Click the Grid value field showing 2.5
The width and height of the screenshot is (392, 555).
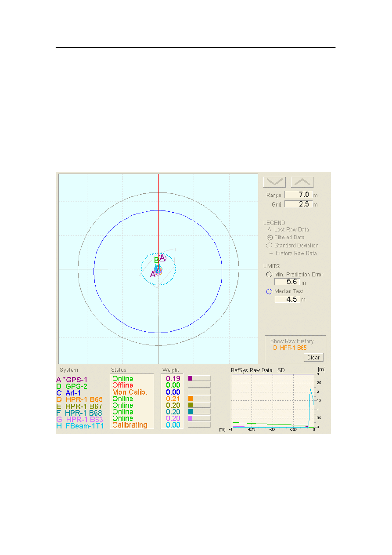[298, 204]
